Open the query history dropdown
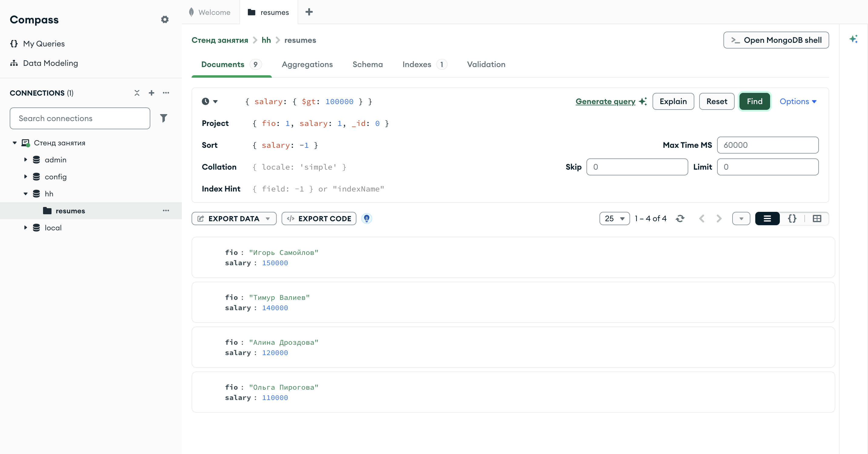Screen dimensions: 868x454 click(x=210, y=102)
